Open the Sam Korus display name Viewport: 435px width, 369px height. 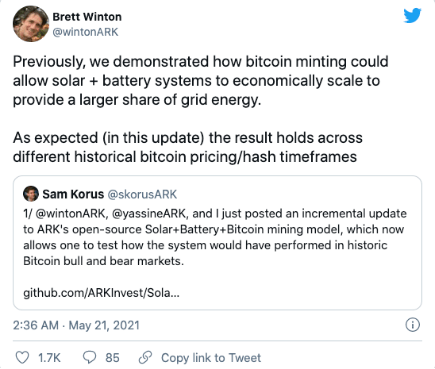point(73,194)
